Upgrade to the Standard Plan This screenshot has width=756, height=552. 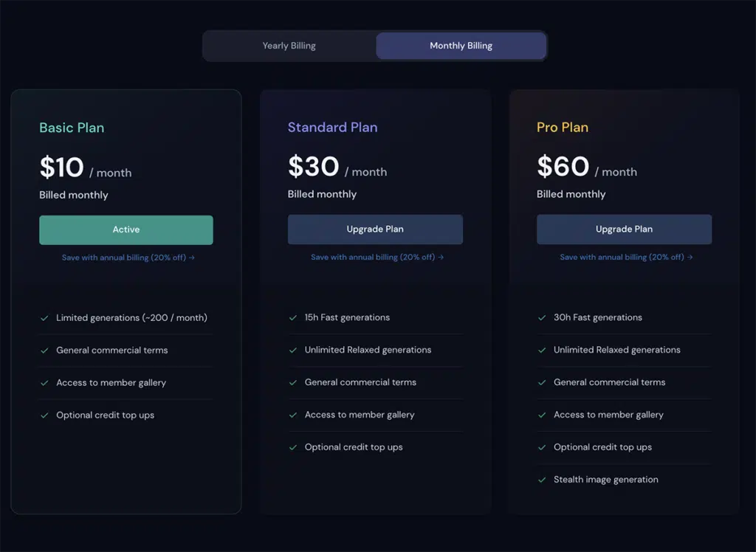[x=375, y=229]
